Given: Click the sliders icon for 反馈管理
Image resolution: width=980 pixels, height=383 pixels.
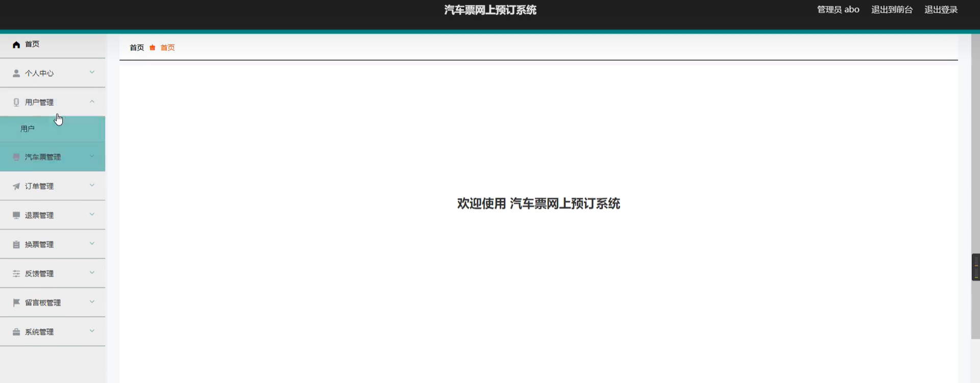Looking at the screenshot, I should pyautogui.click(x=16, y=273).
